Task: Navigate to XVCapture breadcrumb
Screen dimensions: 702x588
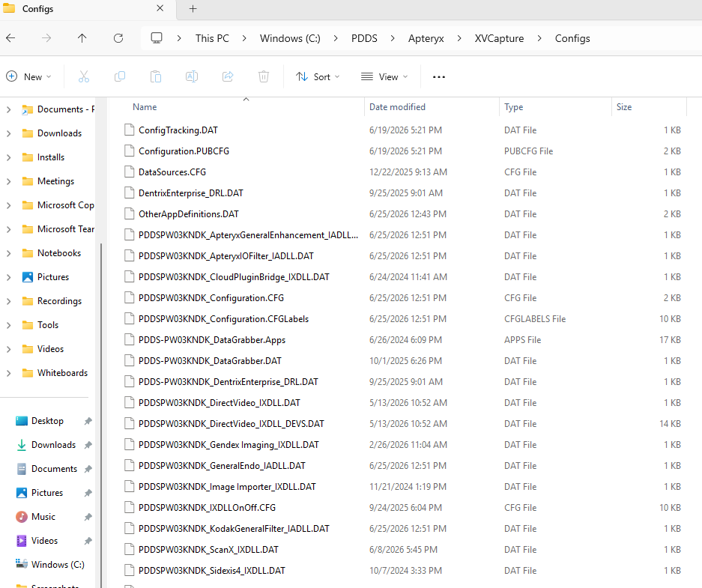Action: point(499,38)
